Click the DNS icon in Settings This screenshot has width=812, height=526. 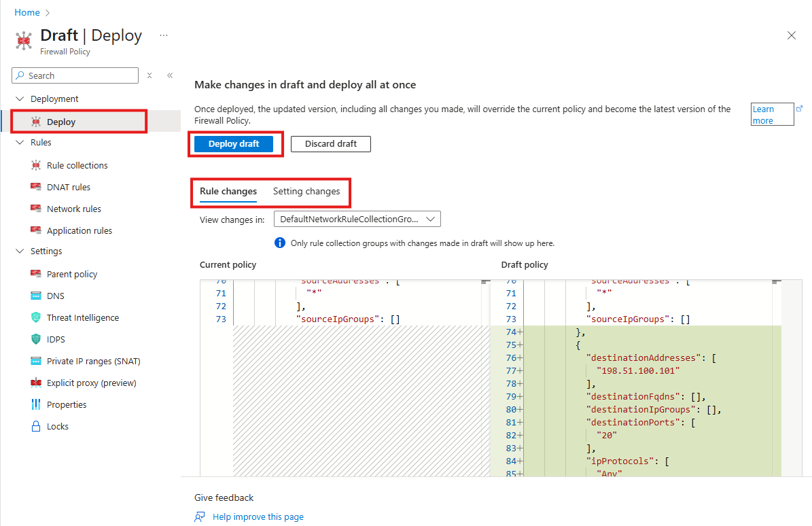tap(36, 296)
